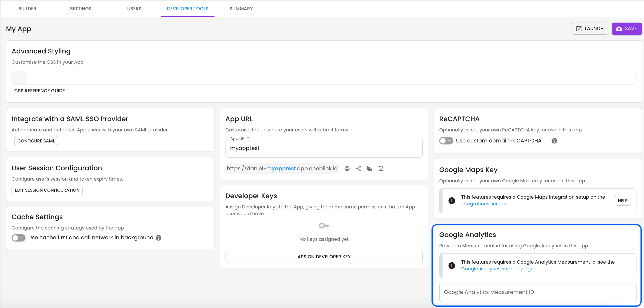The image size is (644, 308).
Task: Copy the app URL with copy icon
Action: point(370,169)
